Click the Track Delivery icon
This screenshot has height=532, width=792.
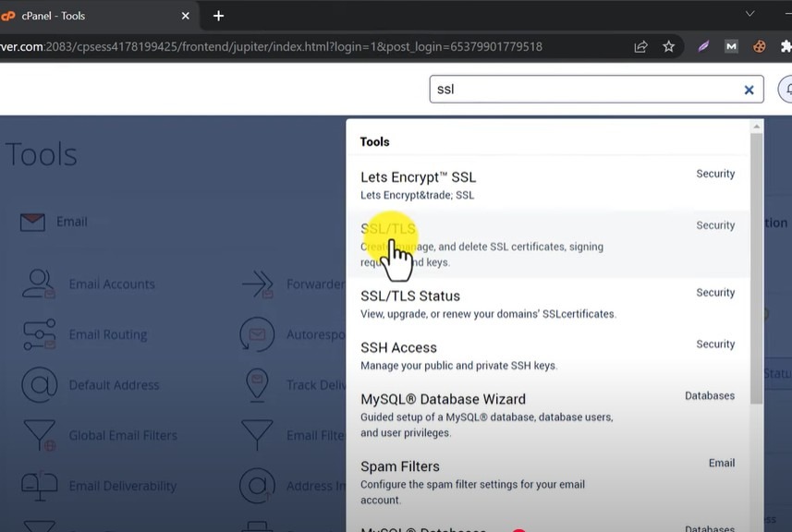[x=257, y=384]
